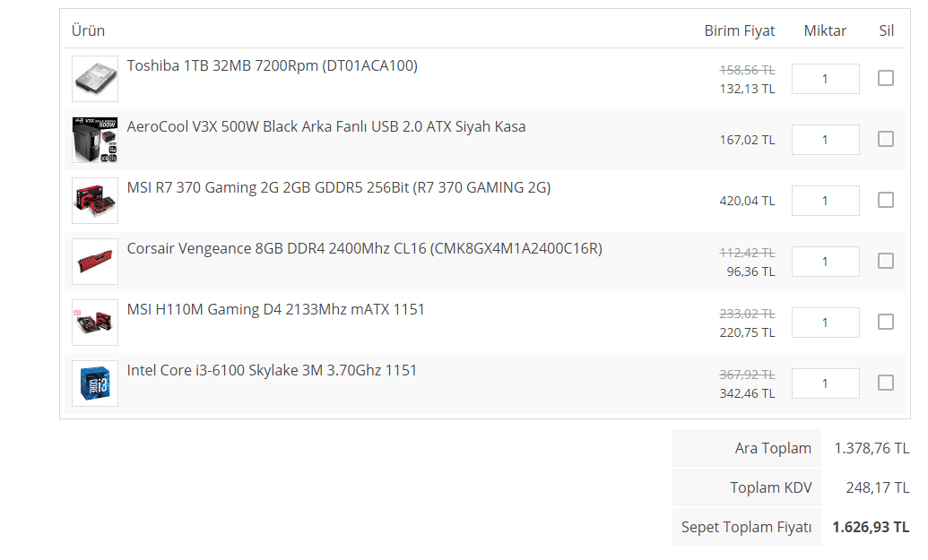Open the Corsair Vengeance 8GB DDR4 product link
This screenshot has height=560, width=928.
[x=365, y=248]
